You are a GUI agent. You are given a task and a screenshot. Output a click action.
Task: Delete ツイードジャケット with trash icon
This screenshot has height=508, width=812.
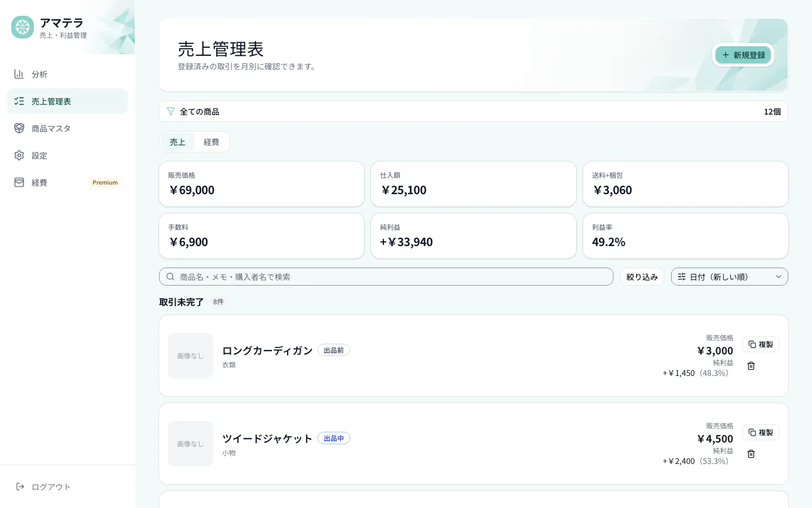click(751, 454)
